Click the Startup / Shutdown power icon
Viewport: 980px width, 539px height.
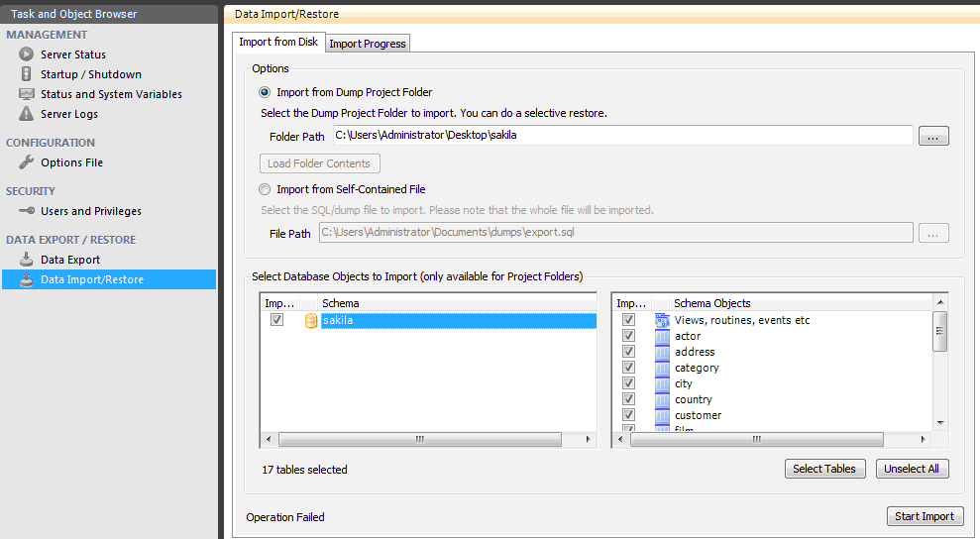[x=26, y=74]
